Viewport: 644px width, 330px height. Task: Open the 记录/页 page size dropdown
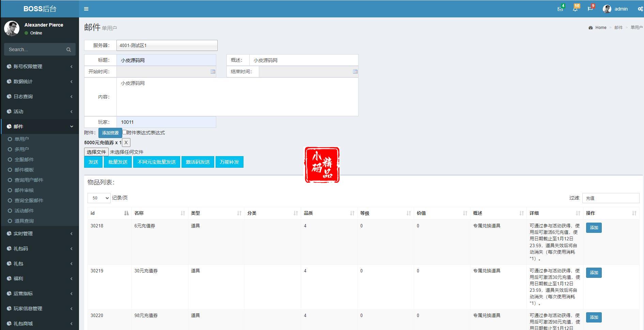99,198
